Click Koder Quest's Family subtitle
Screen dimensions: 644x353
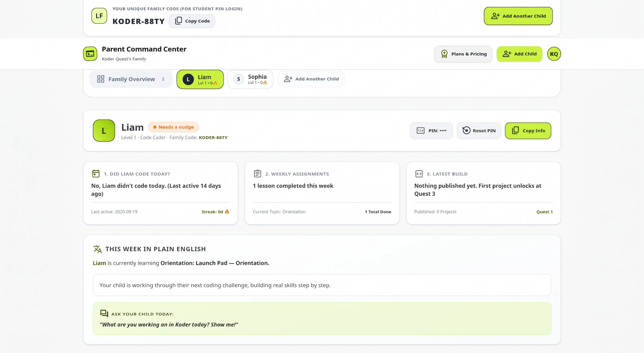point(124,59)
